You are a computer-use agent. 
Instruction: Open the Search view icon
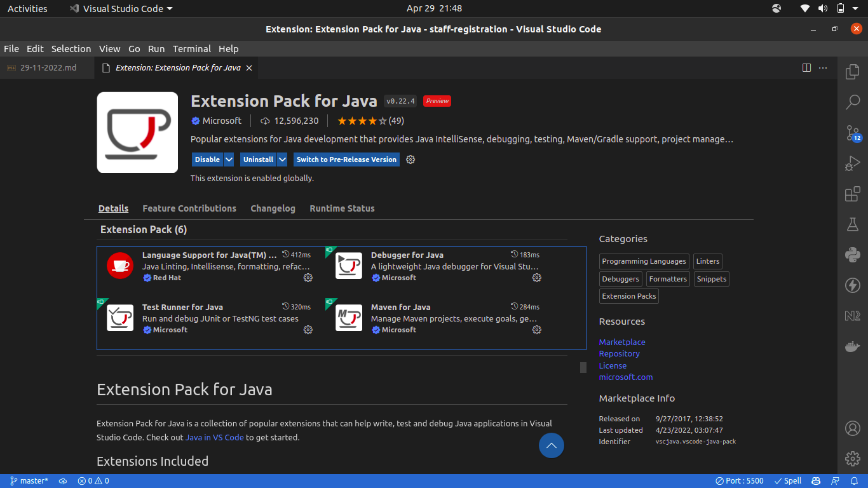pyautogui.click(x=853, y=102)
